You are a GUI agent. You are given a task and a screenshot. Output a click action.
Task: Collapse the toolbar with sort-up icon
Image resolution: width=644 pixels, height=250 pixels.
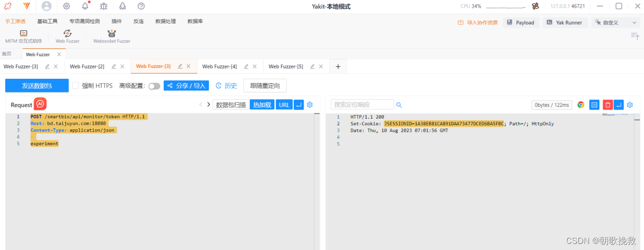(x=635, y=36)
